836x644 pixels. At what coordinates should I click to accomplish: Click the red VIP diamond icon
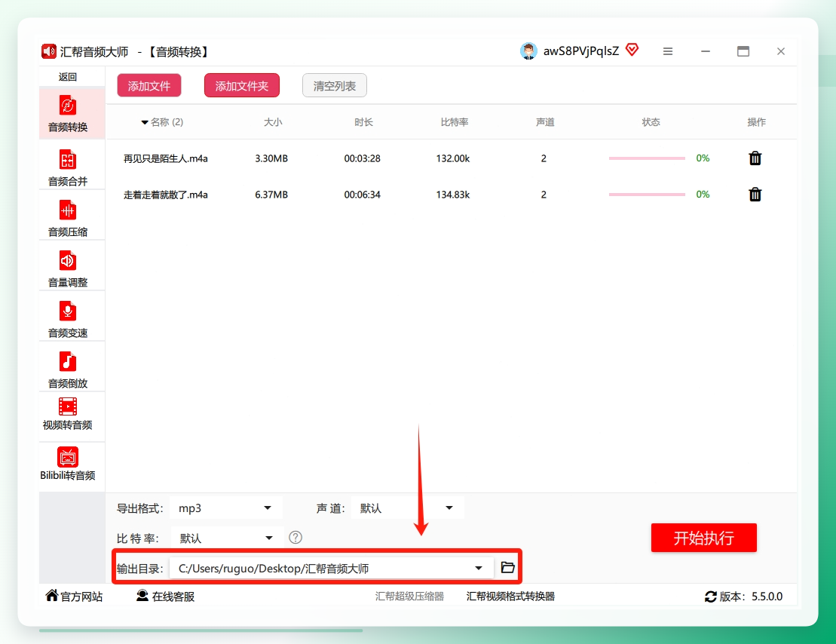pyautogui.click(x=632, y=51)
